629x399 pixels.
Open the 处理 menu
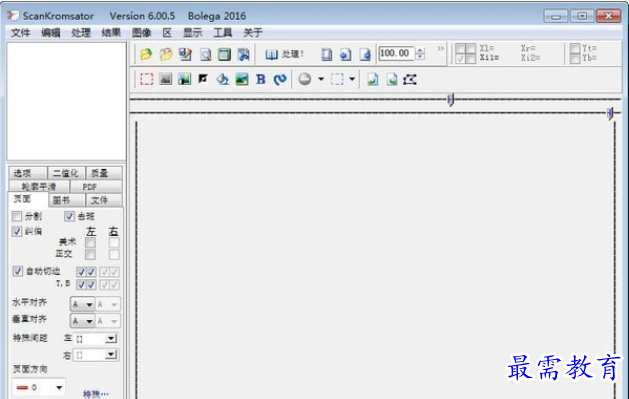coord(81,32)
